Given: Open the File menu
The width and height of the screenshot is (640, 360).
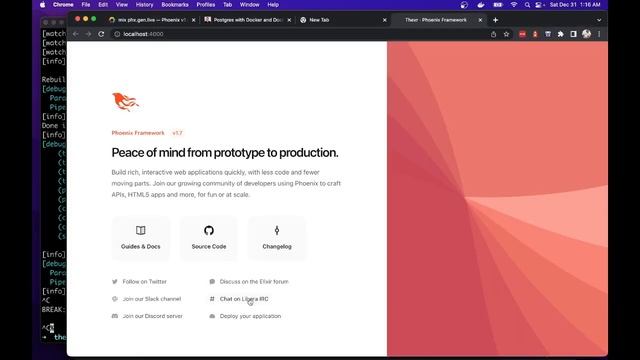Looking at the screenshot, I should [86, 5].
